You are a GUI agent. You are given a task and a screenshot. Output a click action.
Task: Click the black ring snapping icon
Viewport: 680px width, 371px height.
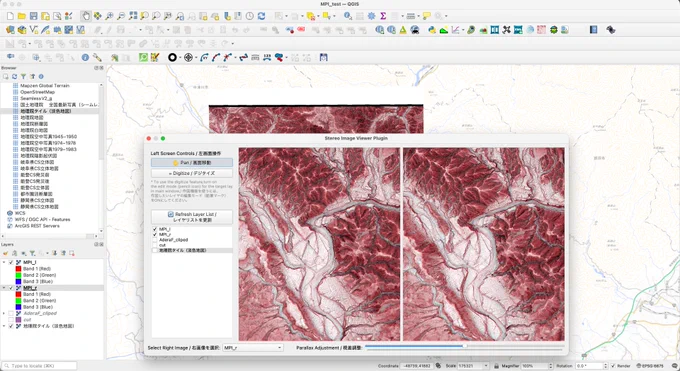coord(172,57)
